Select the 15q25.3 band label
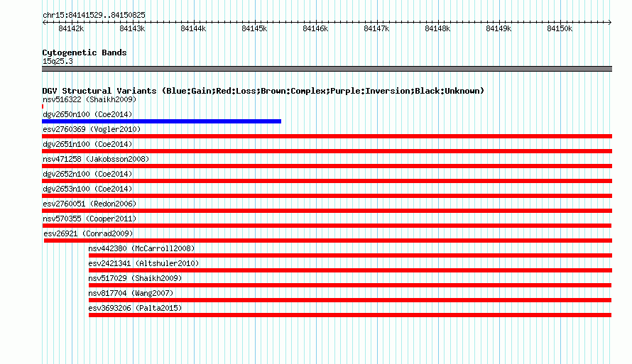The image size is (632, 364). pos(58,61)
